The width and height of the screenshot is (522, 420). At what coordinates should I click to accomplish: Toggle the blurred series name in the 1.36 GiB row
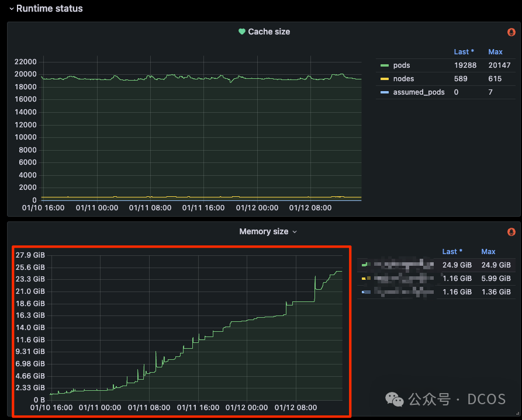[x=404, y=292]
